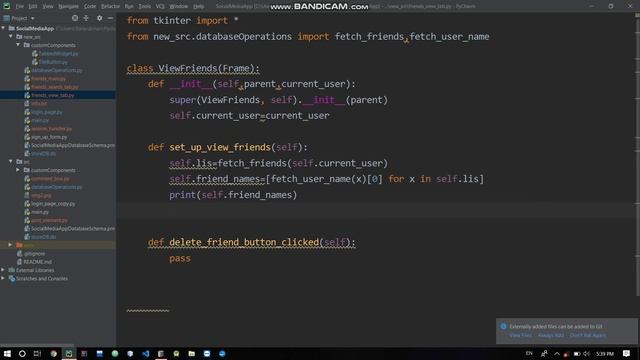Show hidden system tray icons chevron
Viewport: 640px width, 360px height.
click(557, 353)
